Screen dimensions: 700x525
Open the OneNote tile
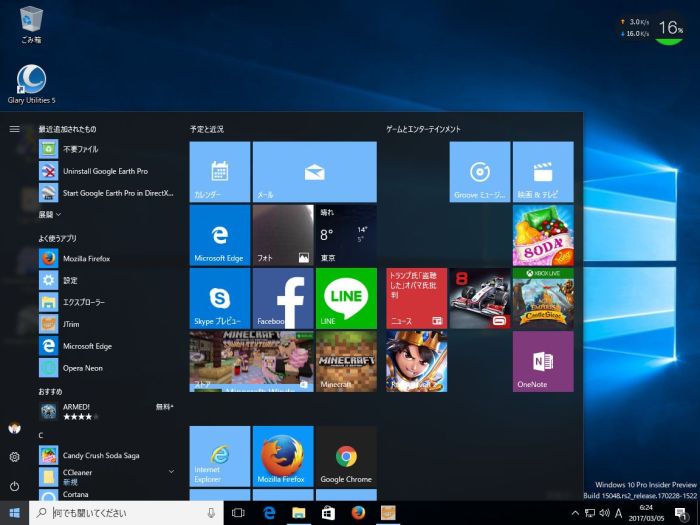click(543, 361)
